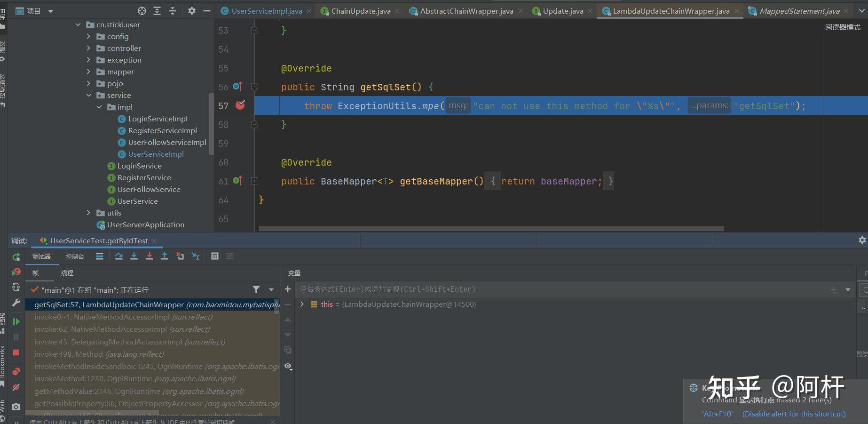Image resolution: width=868 pixels, height=424 pixels.
Task: Resume program with the green play icon
Action: [16, 321]
